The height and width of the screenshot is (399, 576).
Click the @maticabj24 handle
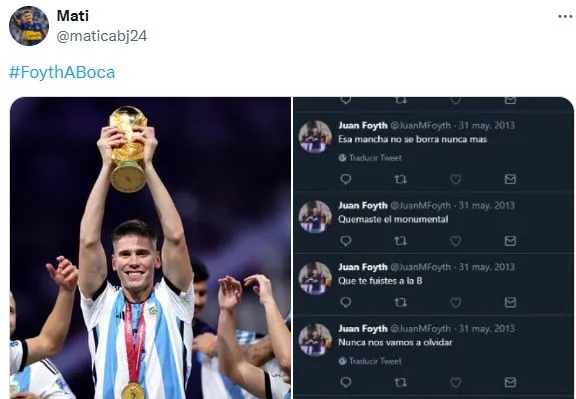(x=102, y=36)
